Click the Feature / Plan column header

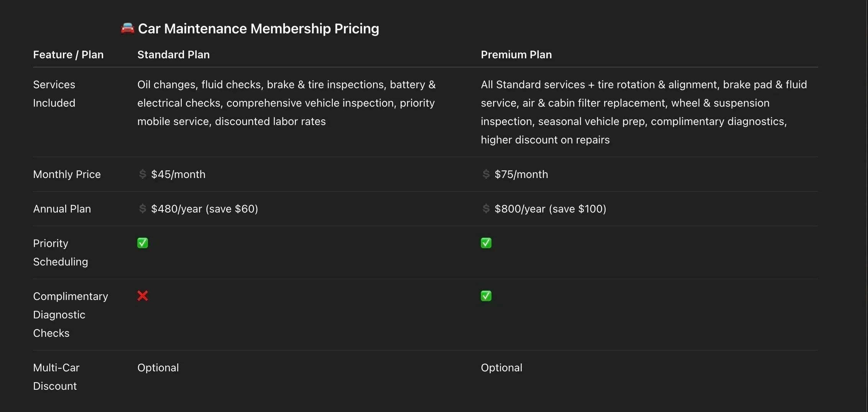click(x=68, y=55)
